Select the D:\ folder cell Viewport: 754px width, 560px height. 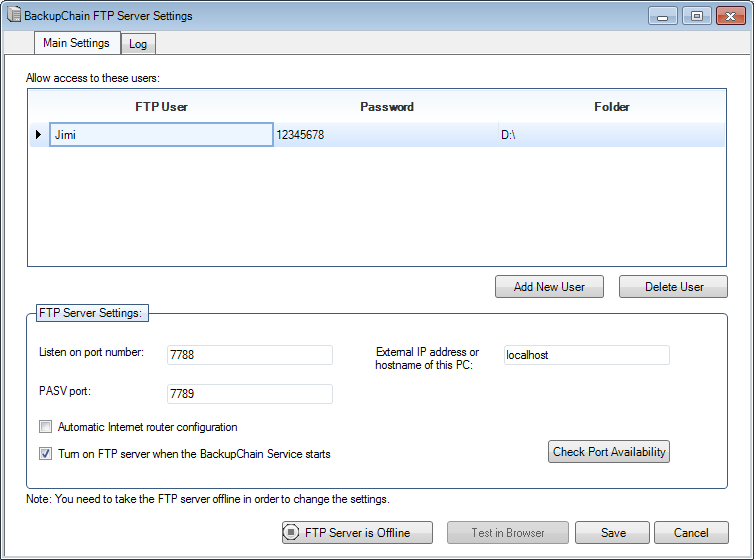coord(612,135)
